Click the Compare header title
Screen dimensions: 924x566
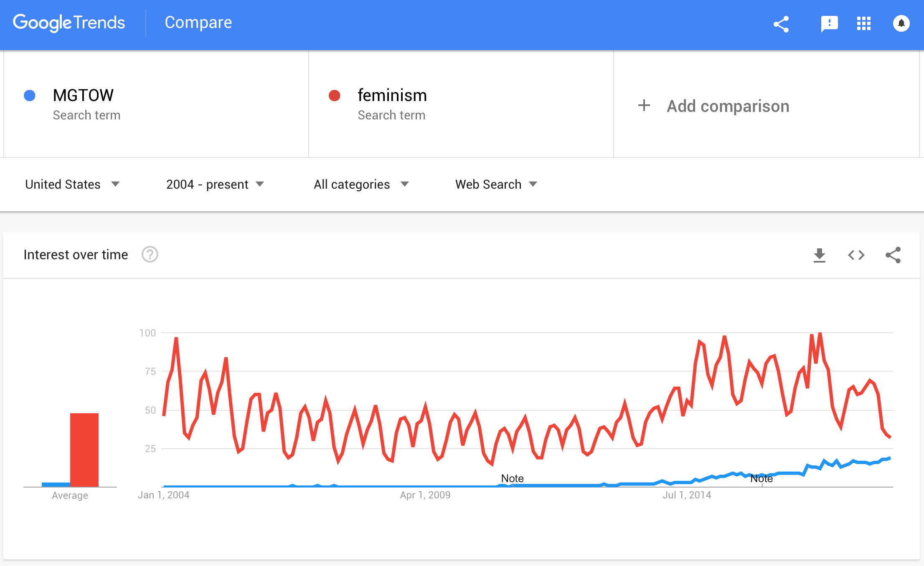click(198, 23)
